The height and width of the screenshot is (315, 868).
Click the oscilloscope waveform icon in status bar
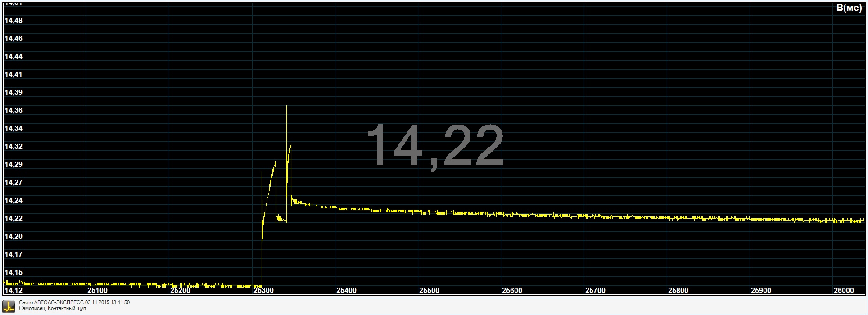coord(9,306)
